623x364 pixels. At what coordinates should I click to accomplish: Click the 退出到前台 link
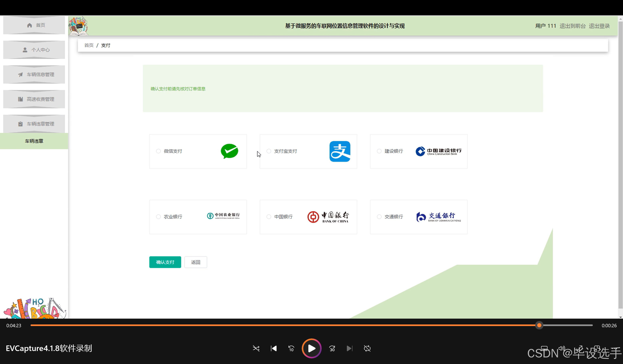[x=573, y=26]
